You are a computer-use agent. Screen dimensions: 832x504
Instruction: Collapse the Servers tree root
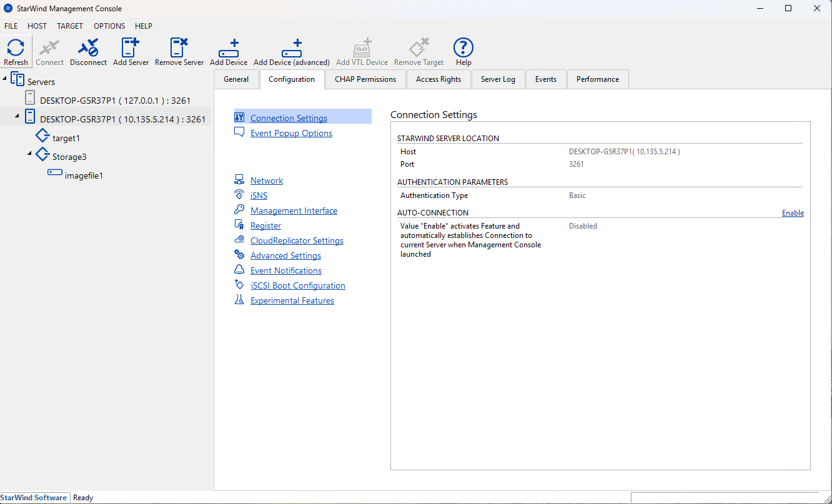click(x=5, y=79)
